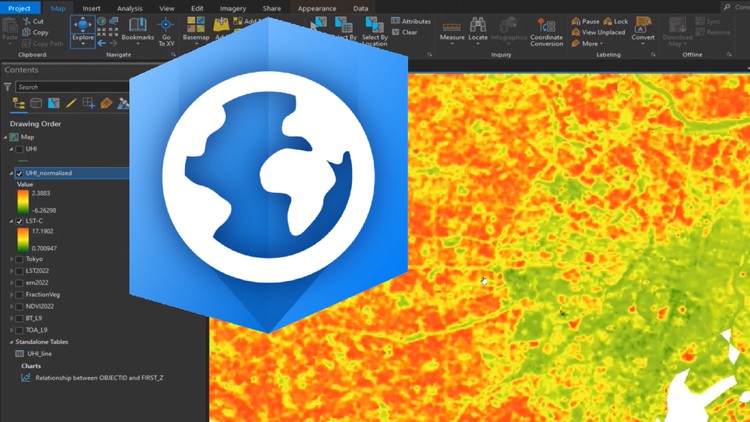Check the FractionVeg layer checkbox
750x422 pixels.
(x=19, y=295)
